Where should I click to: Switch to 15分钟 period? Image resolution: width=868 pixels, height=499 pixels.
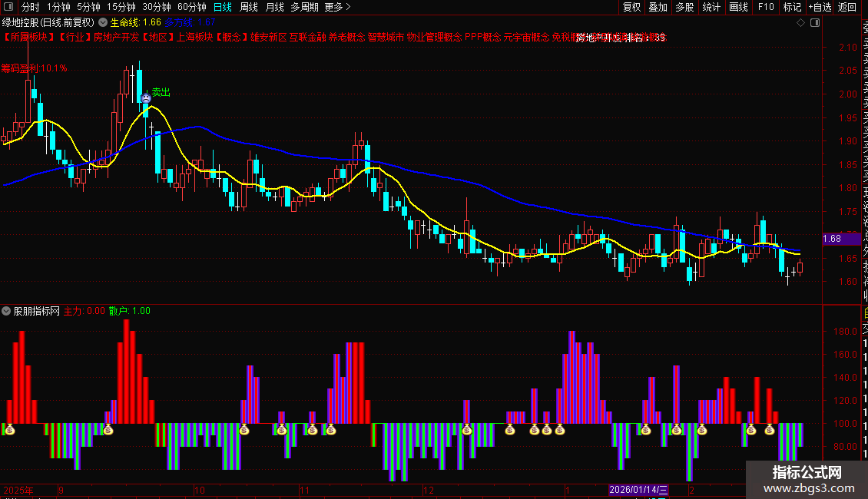(121, 7)
